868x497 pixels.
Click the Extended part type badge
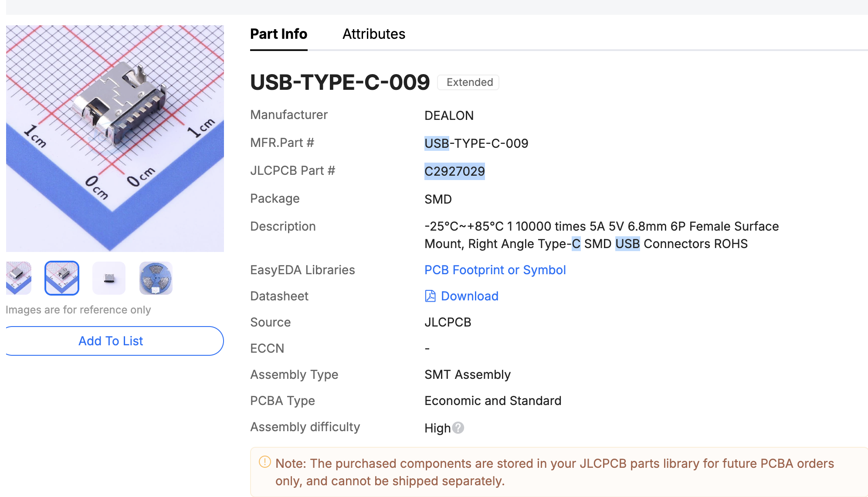coord(468,82)
